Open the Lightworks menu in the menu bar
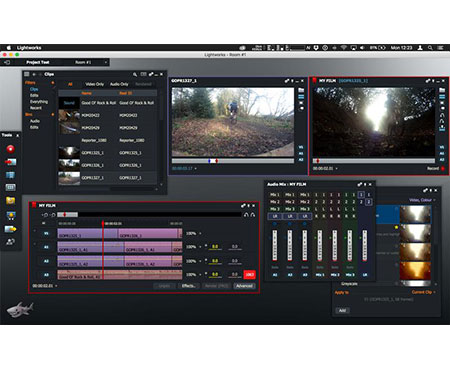This screenshot has width=450, height=370. point(29,48)
